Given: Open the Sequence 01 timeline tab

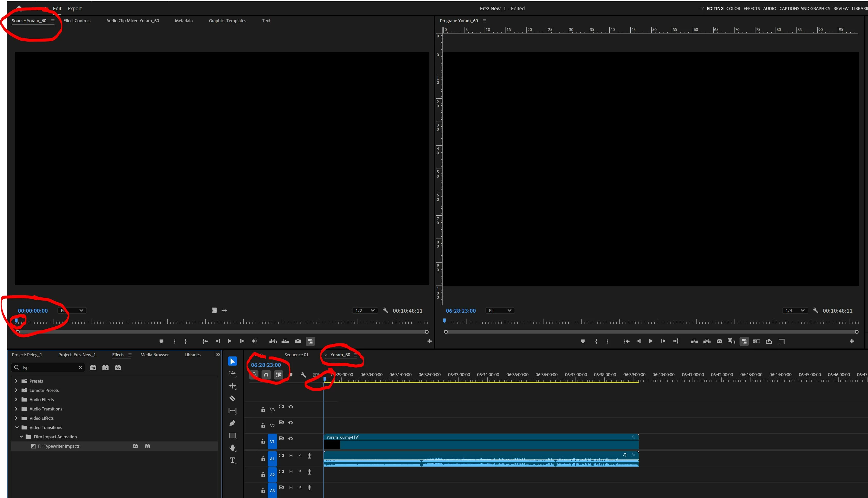Looking at the screenshot, I should [296, 355].
